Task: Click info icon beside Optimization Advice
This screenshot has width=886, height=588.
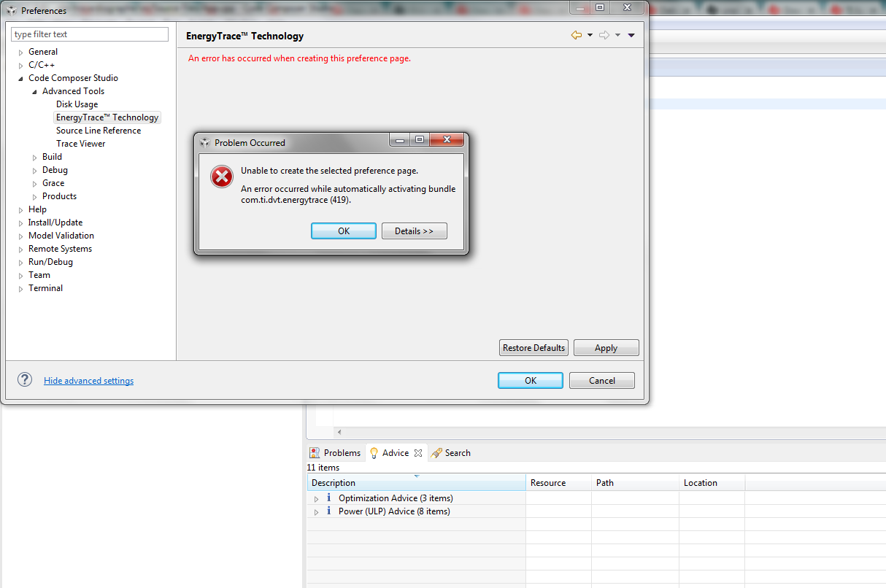Action: point(328,498)
